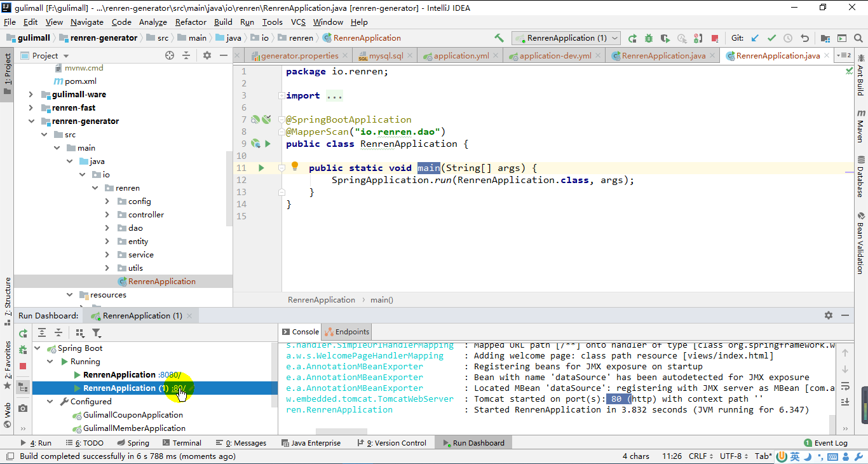Open the VCS menu
868x464 pixels.
pyautogui.click(x=299, y=22)
